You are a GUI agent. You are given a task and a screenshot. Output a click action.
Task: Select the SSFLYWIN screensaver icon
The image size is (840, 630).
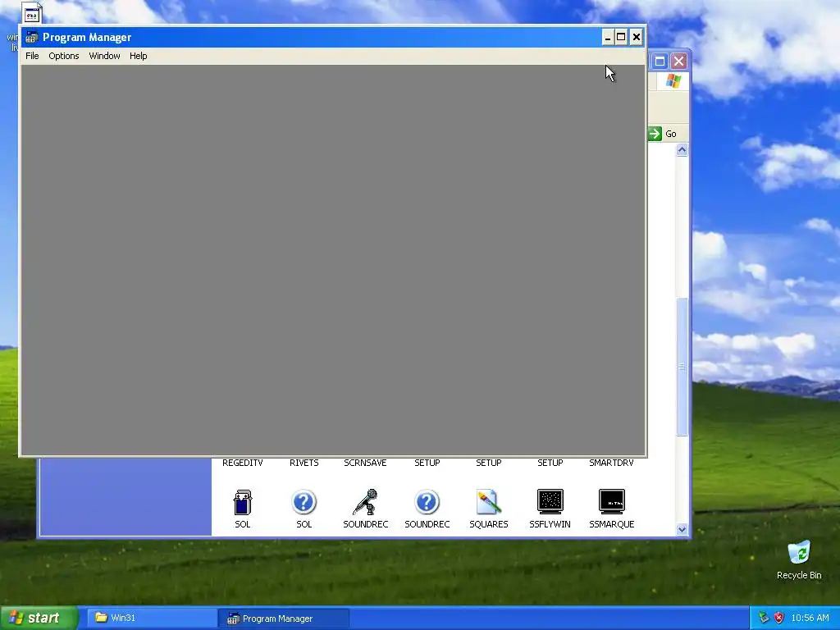coord(550,502)
